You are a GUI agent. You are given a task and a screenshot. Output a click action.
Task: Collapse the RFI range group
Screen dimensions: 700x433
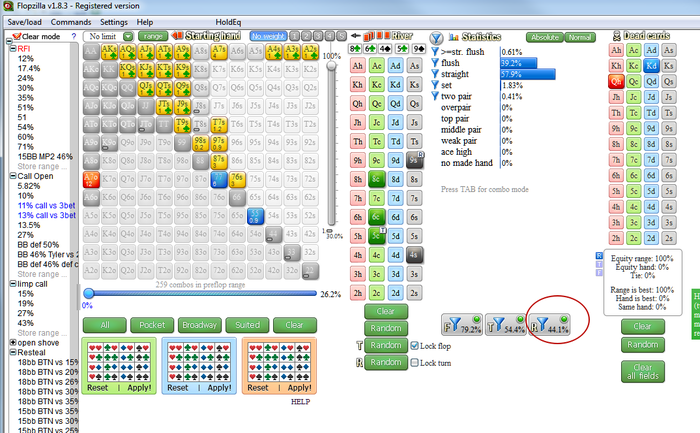click(13, 49)
